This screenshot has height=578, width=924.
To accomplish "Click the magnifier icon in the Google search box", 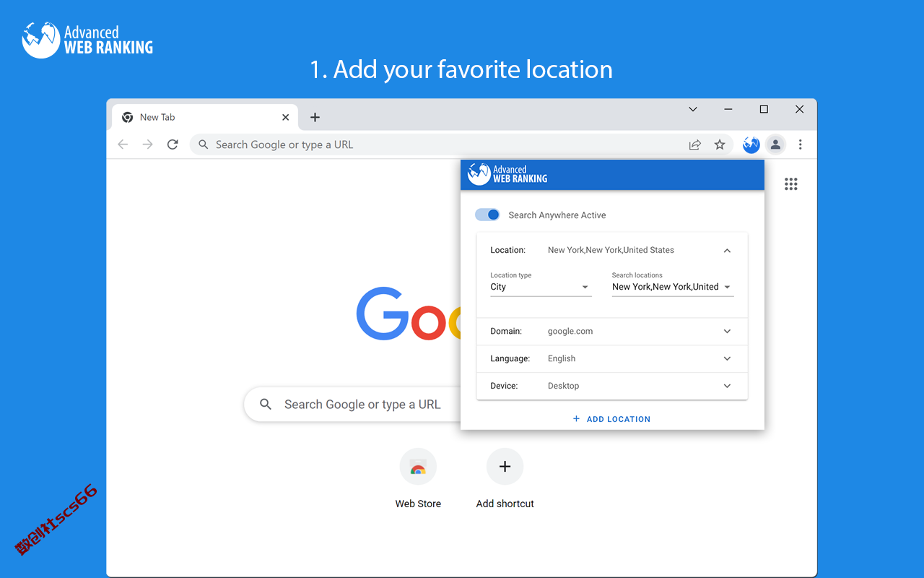I will click(x=266, y=405).
